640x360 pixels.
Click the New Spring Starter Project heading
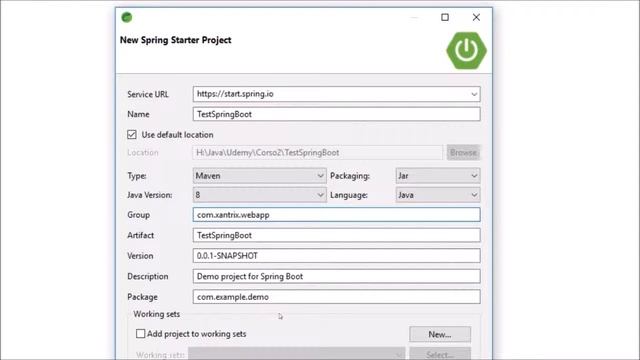176,40
